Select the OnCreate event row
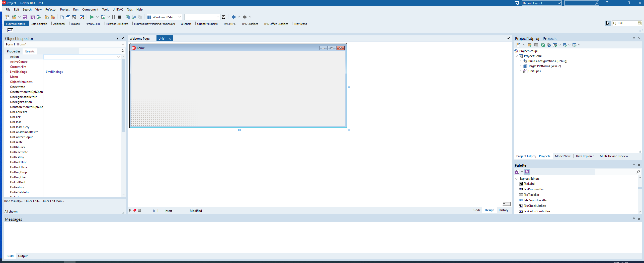This screenshot has height=263, width=644. pos(63,142)
